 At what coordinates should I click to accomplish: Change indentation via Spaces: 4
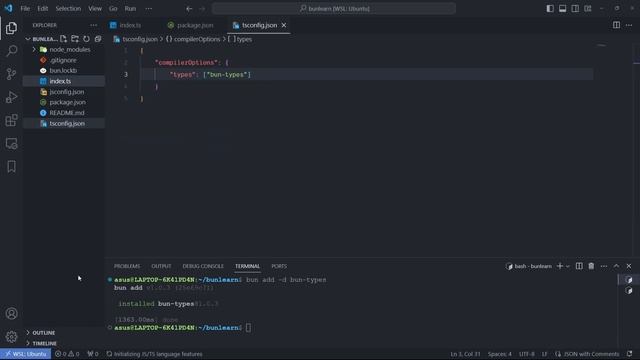pos(500,354)
